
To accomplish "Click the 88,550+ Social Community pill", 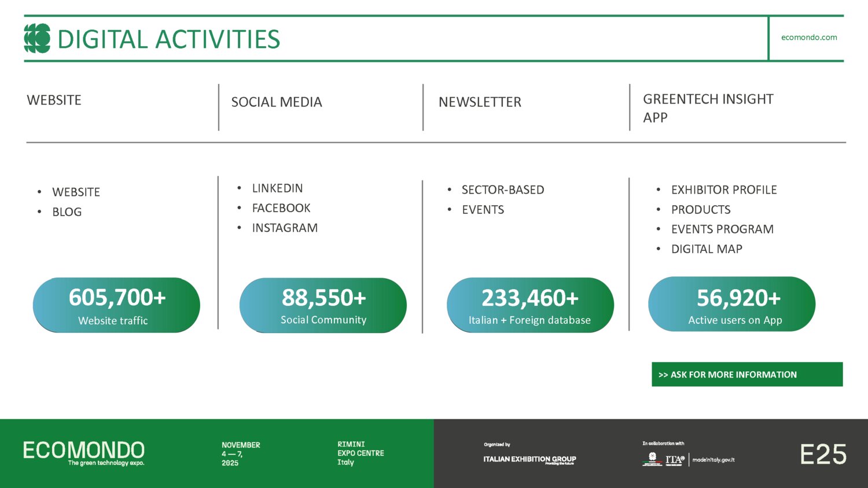I will 323,305.
